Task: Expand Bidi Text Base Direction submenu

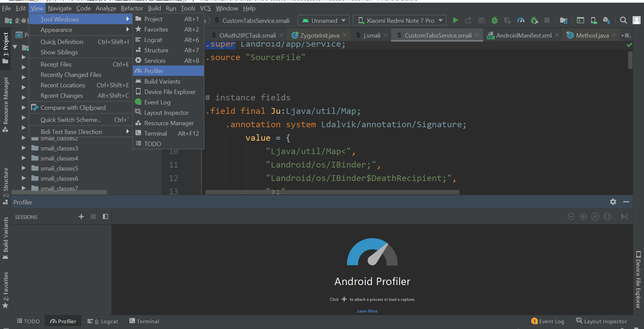Action: [81, 132]
